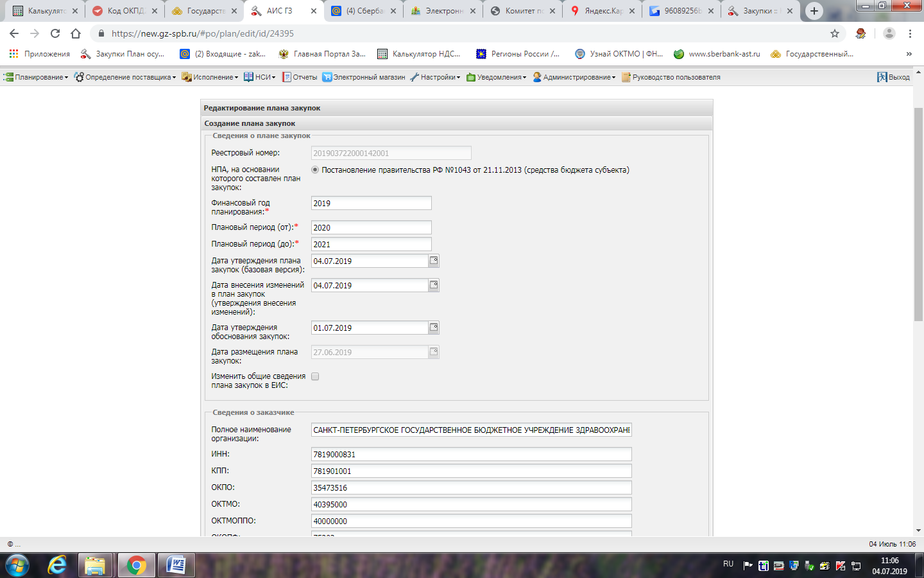
Task: Open calendar for Дата внесения изменений
Action: [434, 285]
